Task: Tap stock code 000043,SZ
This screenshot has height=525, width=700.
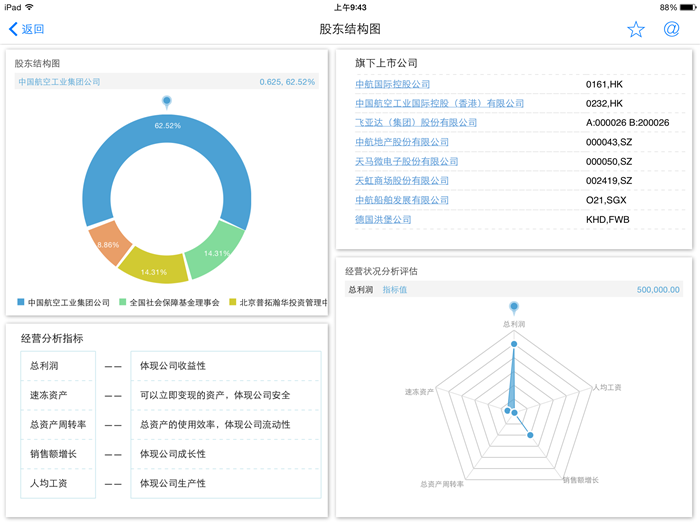Action: pyautogui.click(x=609, y=142)
